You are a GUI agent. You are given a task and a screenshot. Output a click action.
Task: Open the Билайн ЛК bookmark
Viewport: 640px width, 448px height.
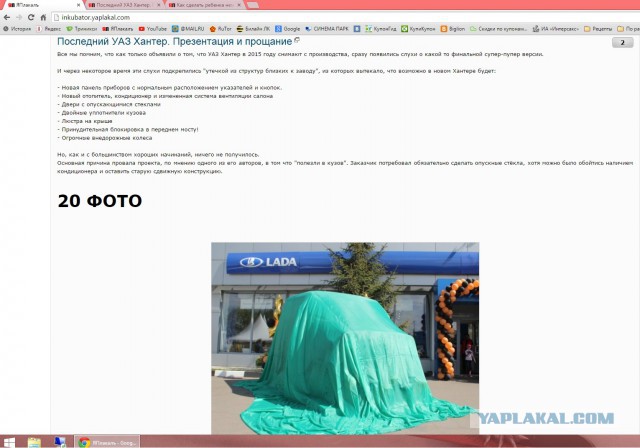253,29
